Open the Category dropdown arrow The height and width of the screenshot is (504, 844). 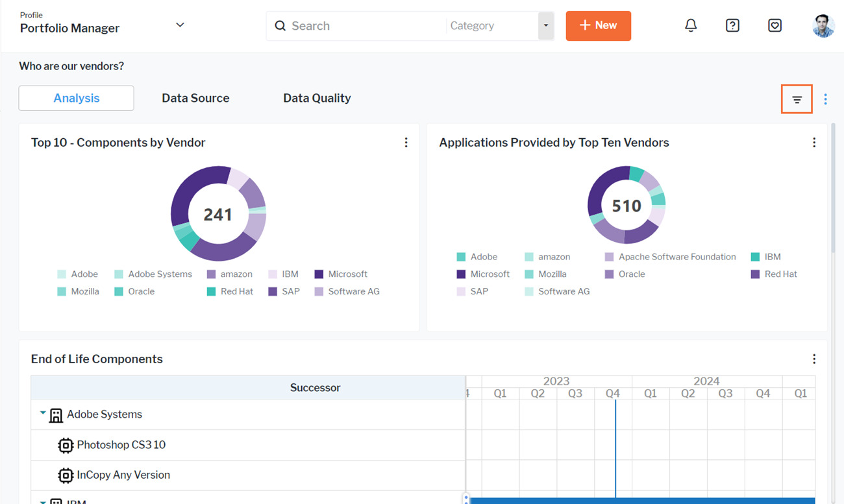tap(546, 26)
